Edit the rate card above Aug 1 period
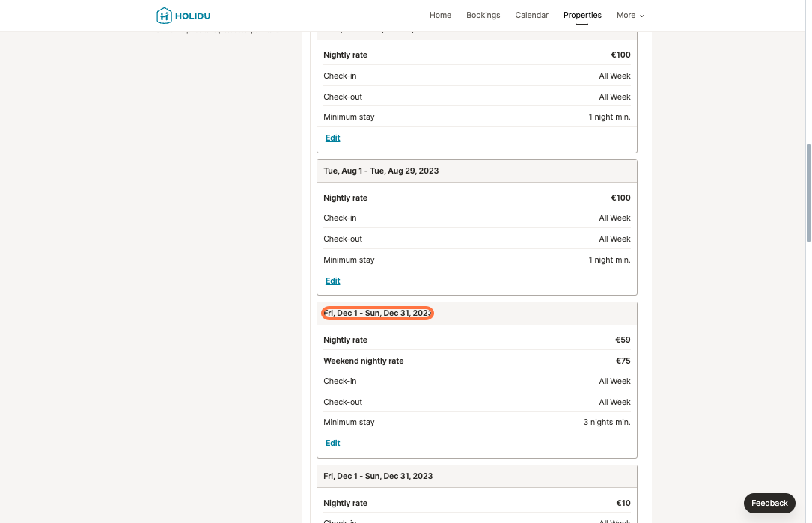Screen dimensions: 812x523 [332, 138]
